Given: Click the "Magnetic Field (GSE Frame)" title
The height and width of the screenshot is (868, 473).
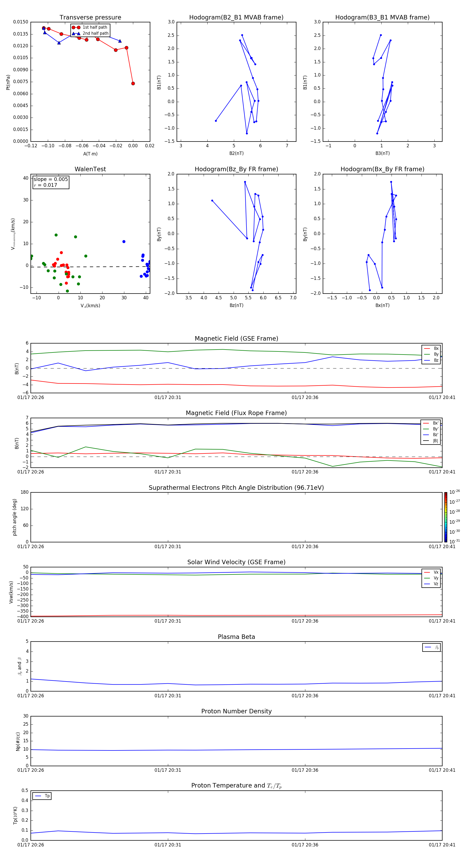Looking at the screenshot, I should point(236,339).
